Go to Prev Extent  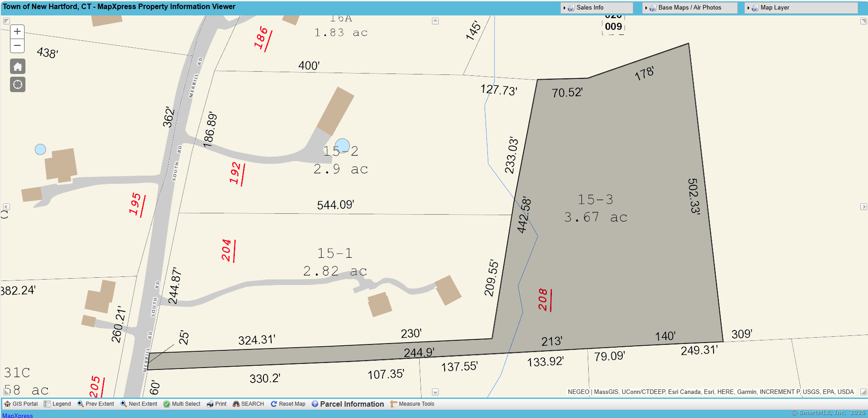95,404
